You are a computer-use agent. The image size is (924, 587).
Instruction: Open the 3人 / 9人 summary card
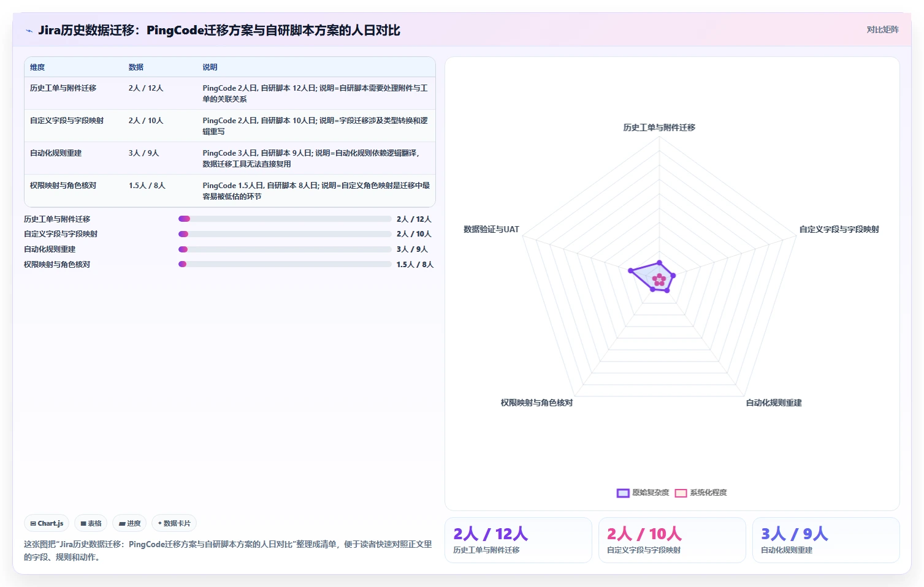826,540
